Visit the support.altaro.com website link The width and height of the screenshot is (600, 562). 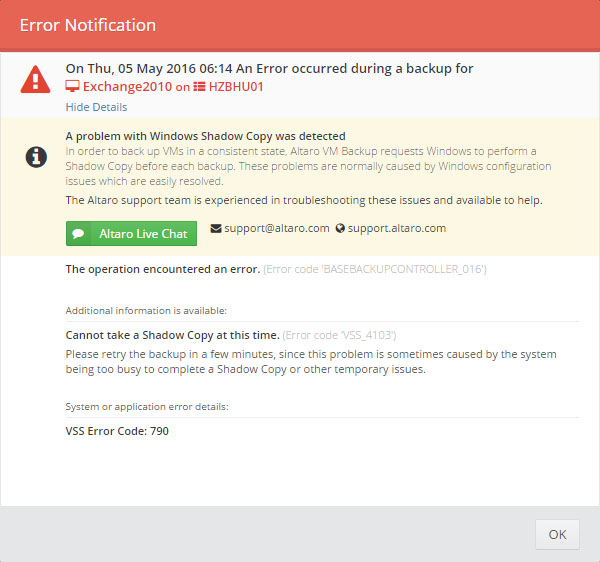397,228
